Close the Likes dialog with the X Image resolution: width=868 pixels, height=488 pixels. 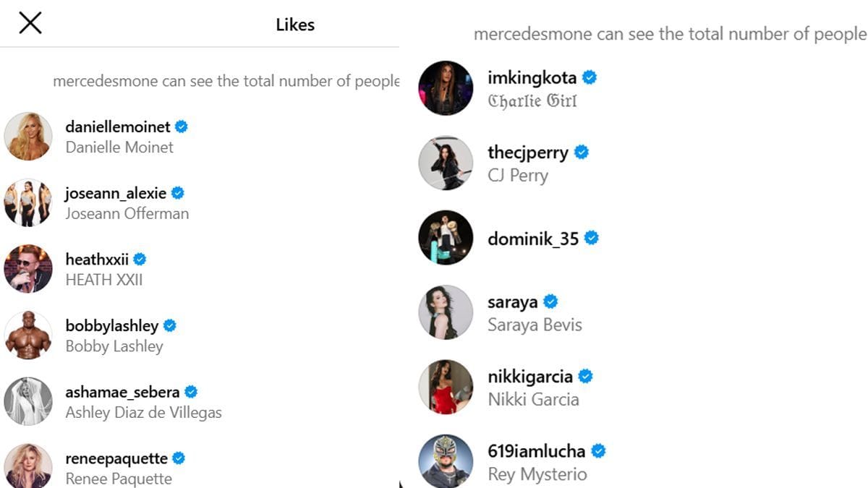(x=30, y=22)
